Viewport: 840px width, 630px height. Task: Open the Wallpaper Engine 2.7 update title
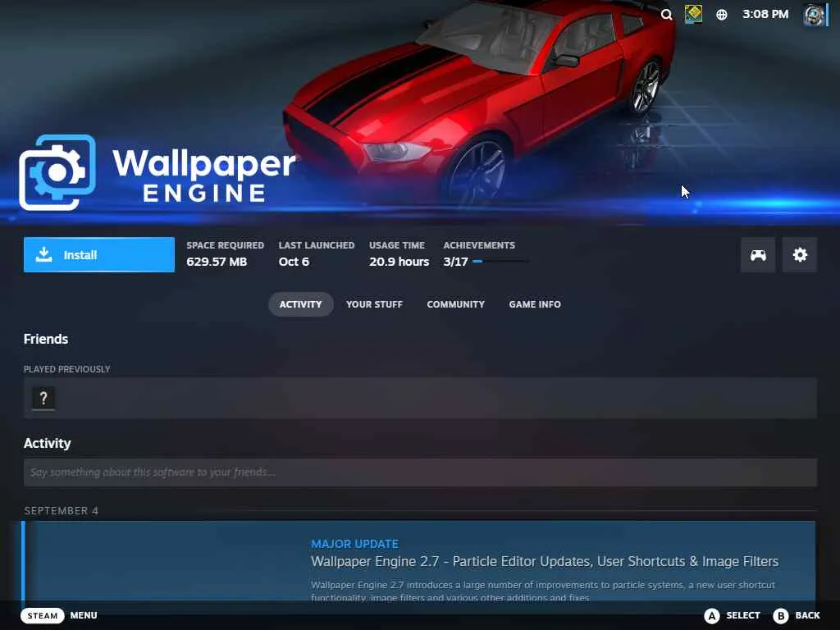(545, 561)
